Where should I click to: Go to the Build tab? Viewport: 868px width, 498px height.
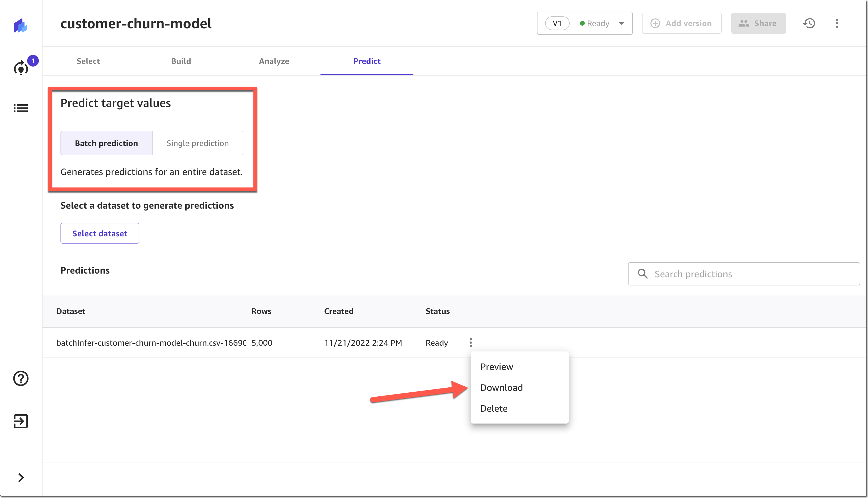click(181, 61)
